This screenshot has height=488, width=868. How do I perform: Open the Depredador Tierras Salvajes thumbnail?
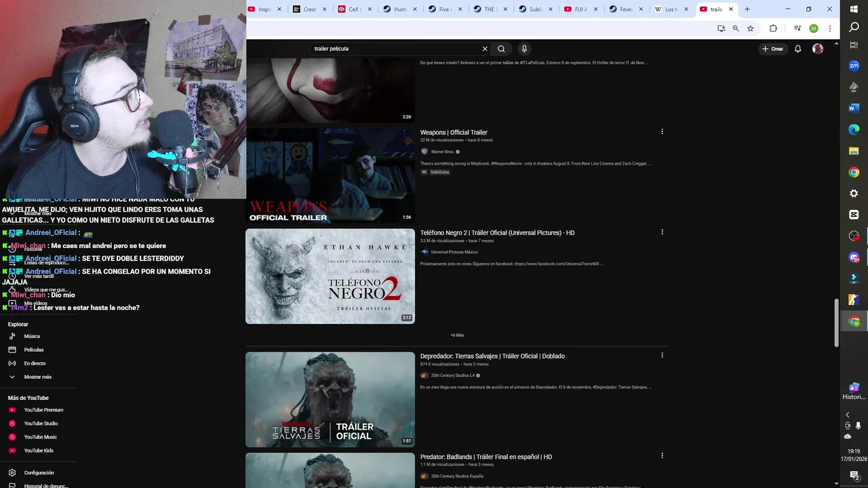coord(330,399)
